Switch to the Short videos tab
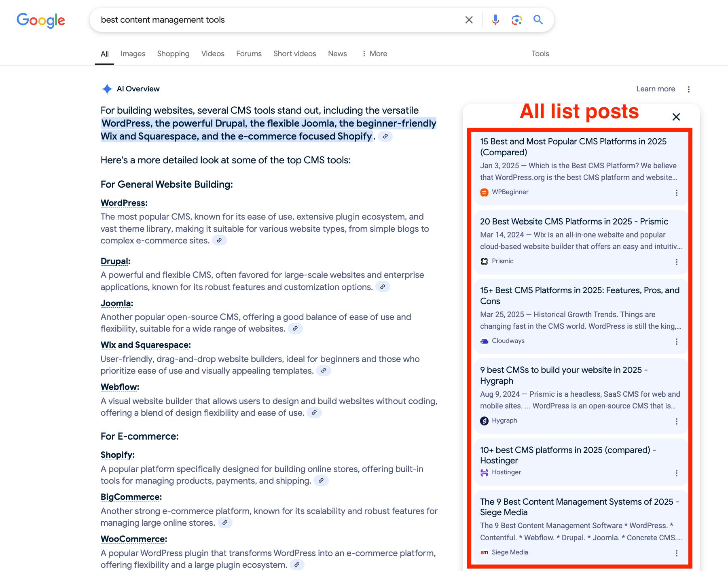The image size is (728, 571). point(295,54)
